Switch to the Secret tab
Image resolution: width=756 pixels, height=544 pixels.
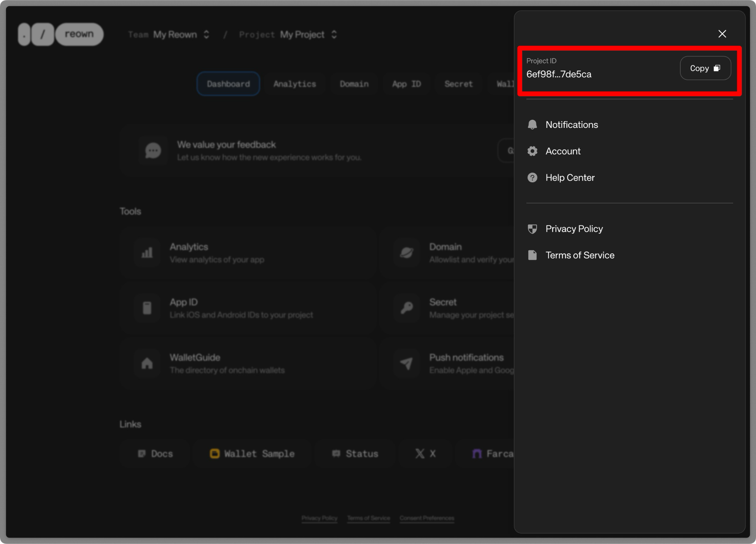[x=459, y=84]
